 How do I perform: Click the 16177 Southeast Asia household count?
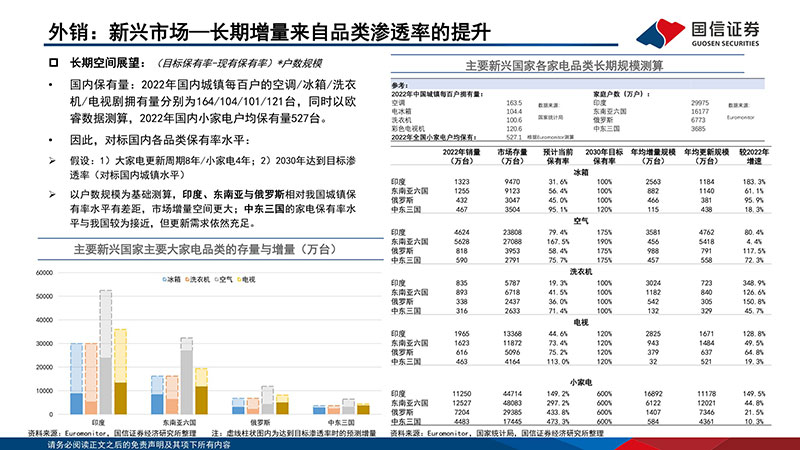point(699,111)
